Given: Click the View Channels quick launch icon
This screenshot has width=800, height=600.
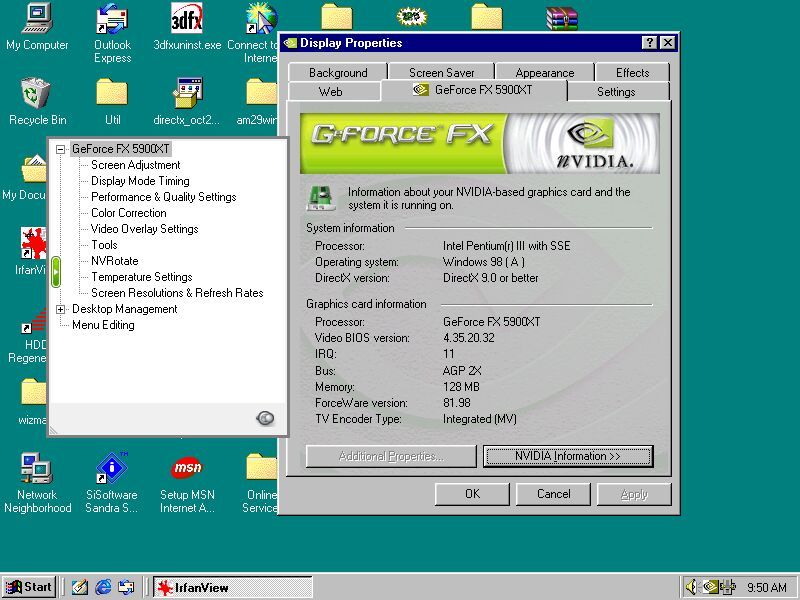Looking at the screenshot, I should pos(126,587).
